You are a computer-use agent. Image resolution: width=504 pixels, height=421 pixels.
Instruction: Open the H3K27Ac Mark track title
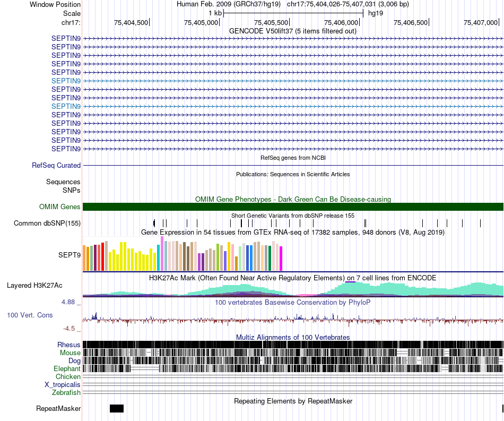click(x=293, y=278)
